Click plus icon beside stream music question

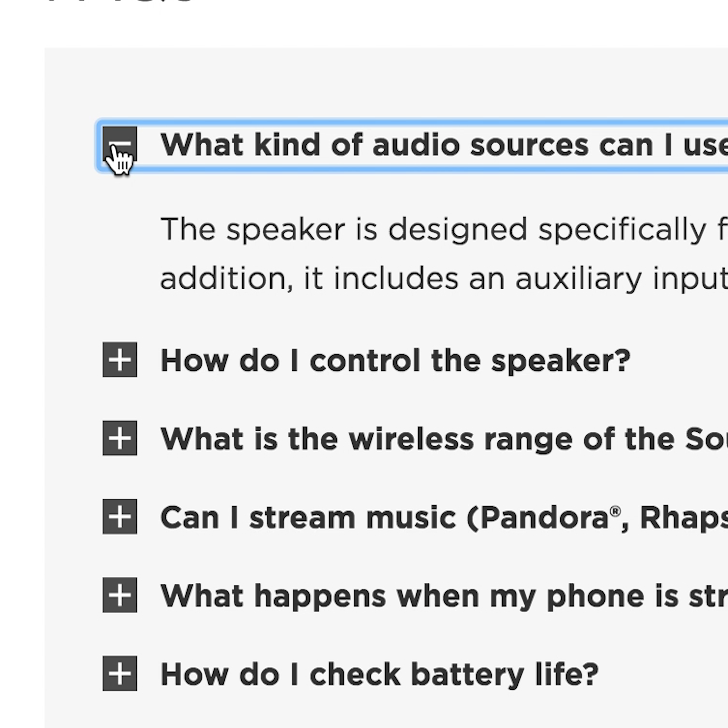tap(119, 516)
